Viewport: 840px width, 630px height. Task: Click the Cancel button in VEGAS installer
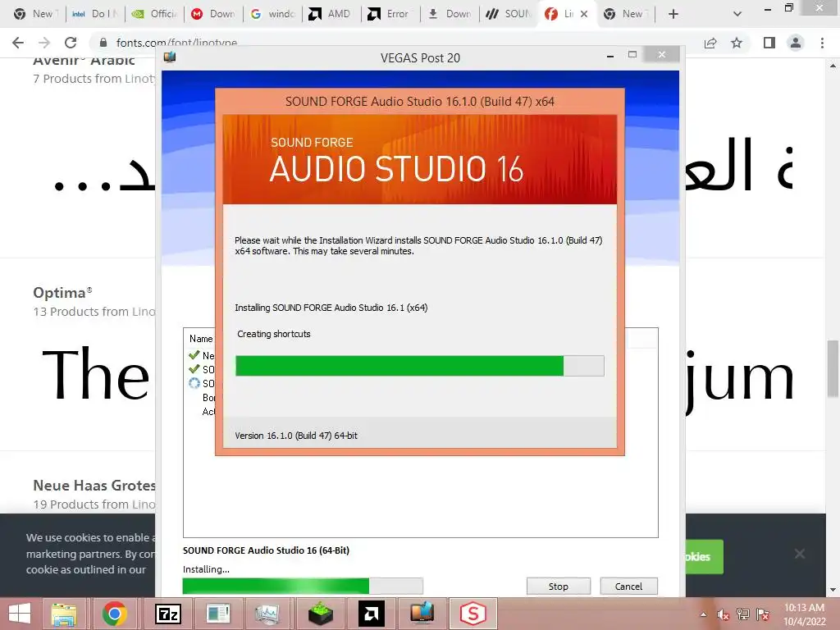coord(628,586)
